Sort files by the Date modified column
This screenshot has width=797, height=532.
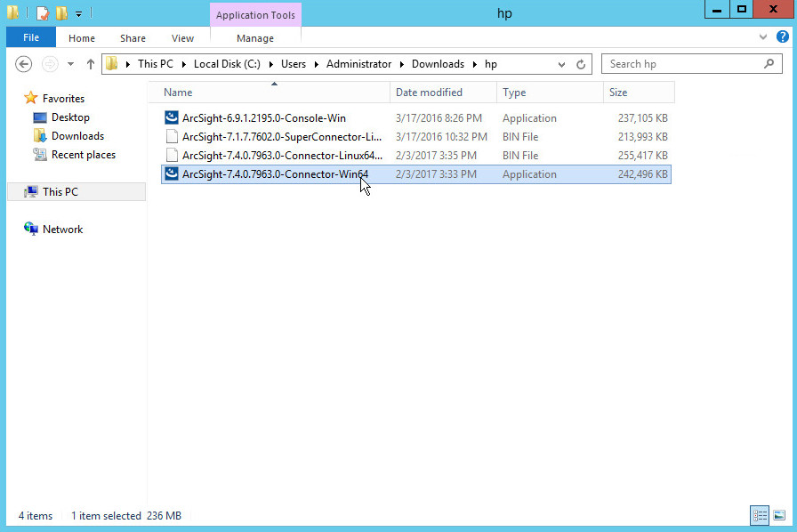click(429, 93)
